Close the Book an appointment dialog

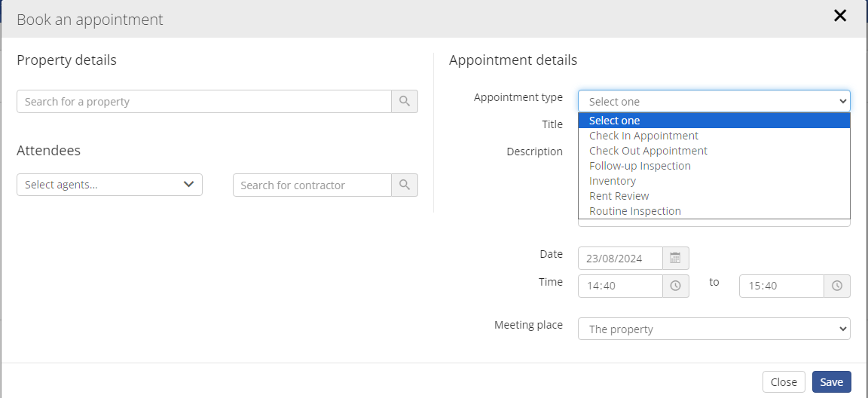pyautogui.click(x=840, y=16)
